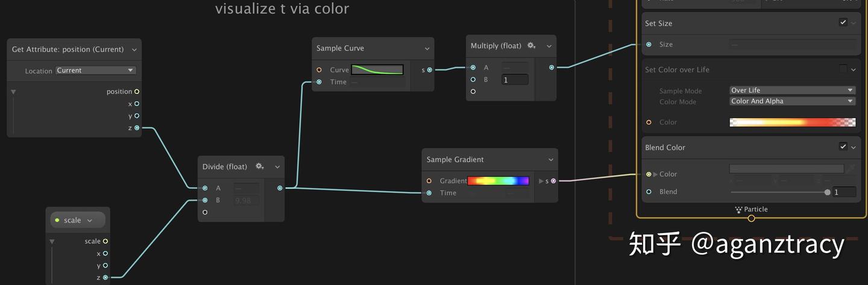Open Multiply (float) node settings gear
The width and height of the screenshot is (868, 285).
pyautogui.click(x=531, y=46)
